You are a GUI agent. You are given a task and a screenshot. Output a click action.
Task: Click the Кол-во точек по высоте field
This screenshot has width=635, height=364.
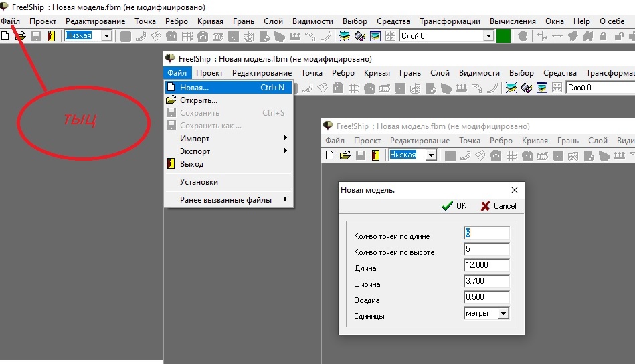[x=486, y=249]
